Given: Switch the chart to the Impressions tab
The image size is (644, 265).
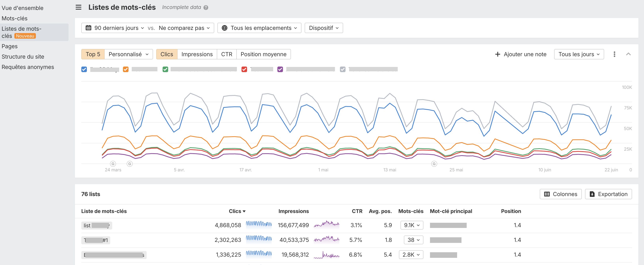Looking at the screenshot, I should [x=197, y=54].
